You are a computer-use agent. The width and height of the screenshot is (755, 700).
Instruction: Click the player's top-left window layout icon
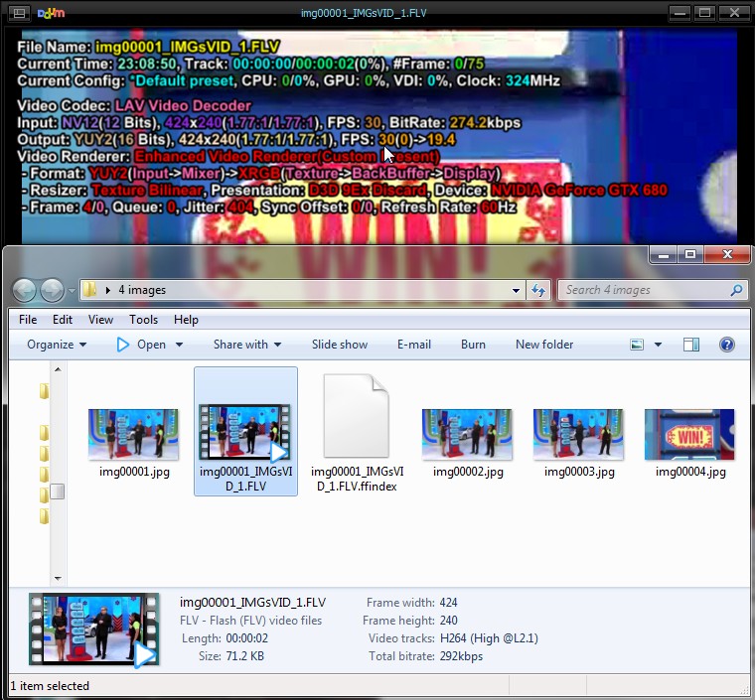[19, 13]
